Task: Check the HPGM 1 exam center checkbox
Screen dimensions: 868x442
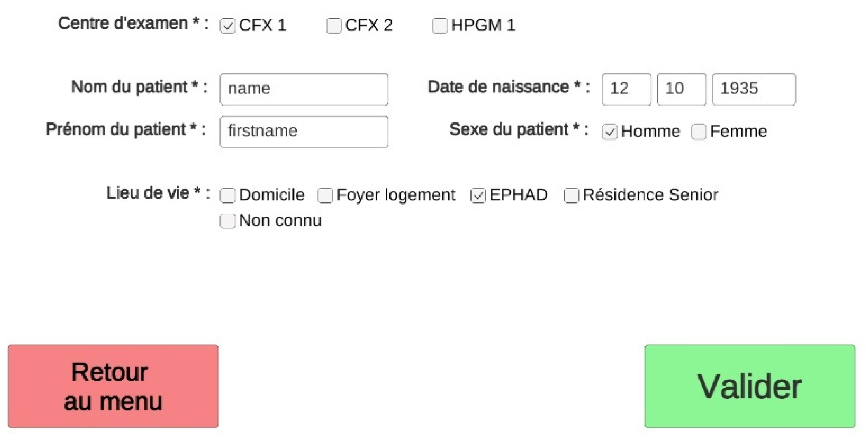Action: pyautogui.click(x=439, y=26)
